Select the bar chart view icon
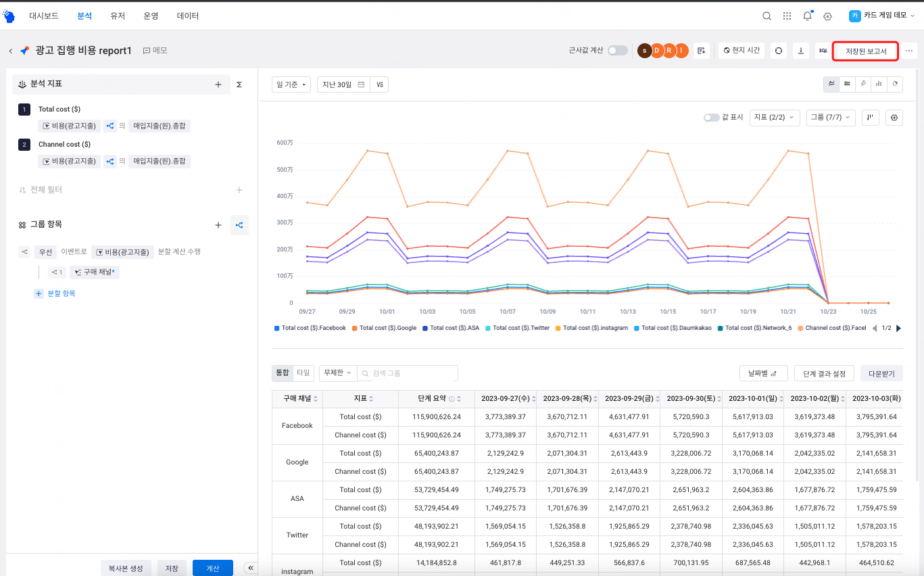Screen dimensions: 924x576 pyautogui.click(x=879, y=84)
